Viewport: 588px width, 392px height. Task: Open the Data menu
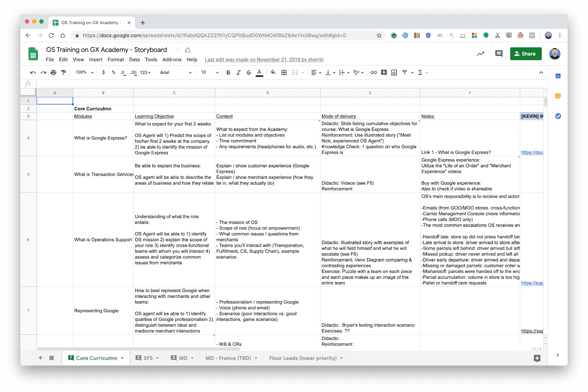(x=135, y=60)
